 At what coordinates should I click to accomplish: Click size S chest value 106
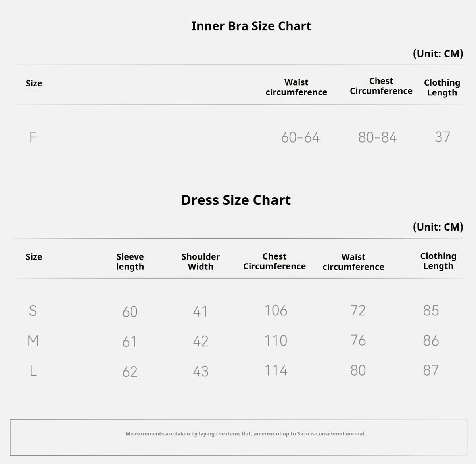point(276,310)
